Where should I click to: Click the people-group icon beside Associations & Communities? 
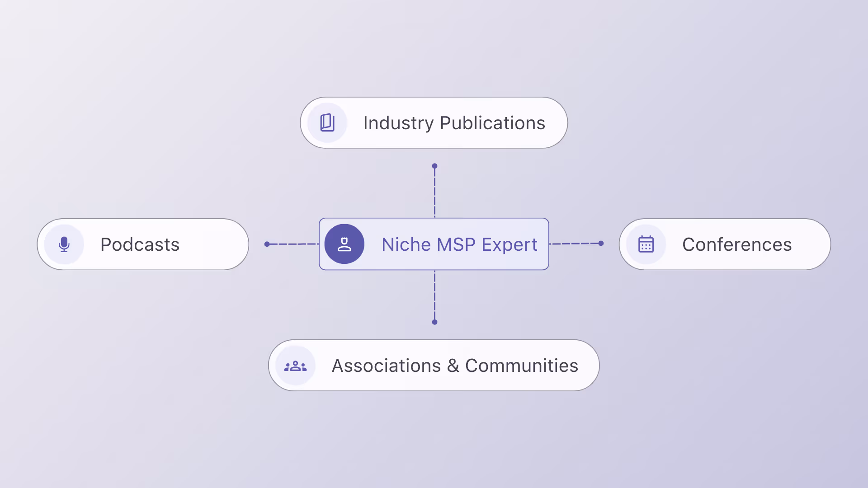pyautogui.click(x=295, y=366)
